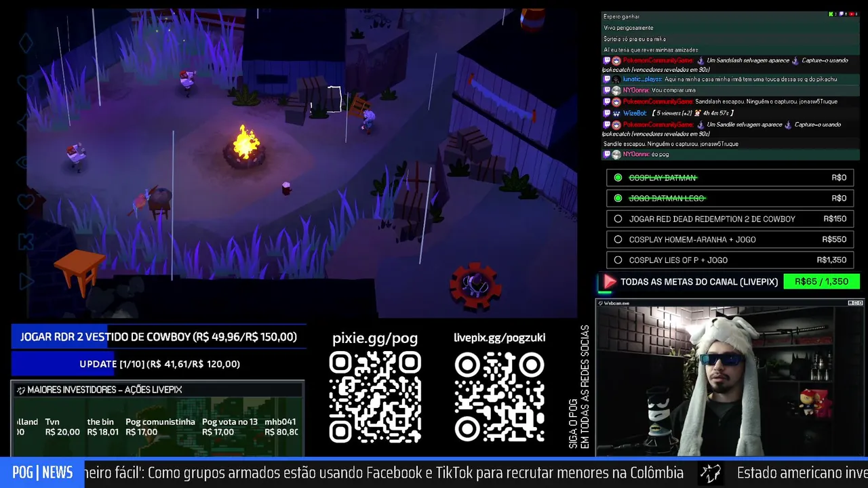Click investor 'the bin' R$ 18,01 entry
This screenshot has height=488, width=868.
pos(102,427)
